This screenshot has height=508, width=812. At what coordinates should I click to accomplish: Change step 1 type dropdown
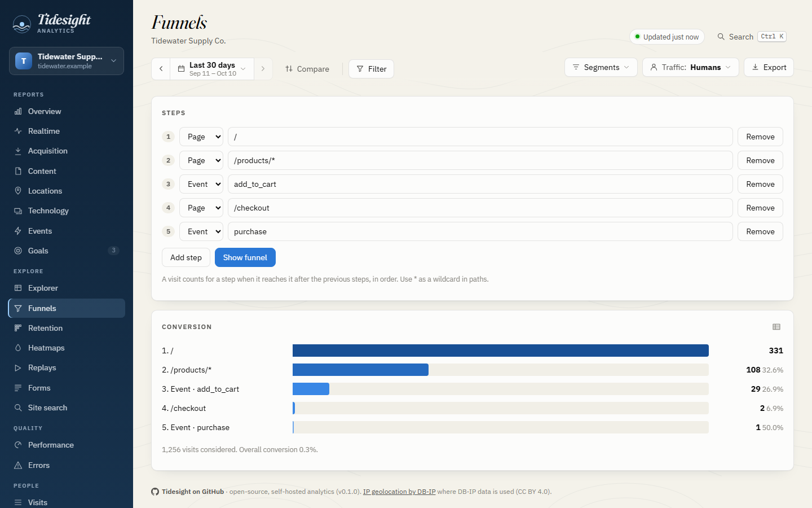click(201, 137)
